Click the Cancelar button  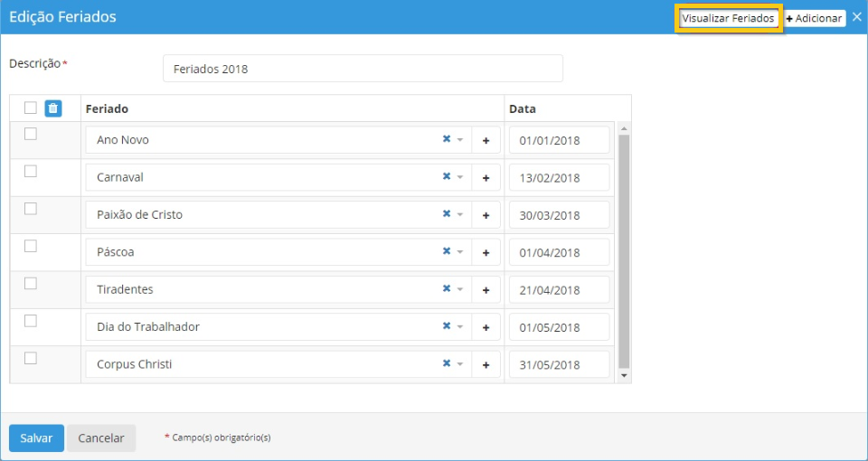click(x=101, y=438)
